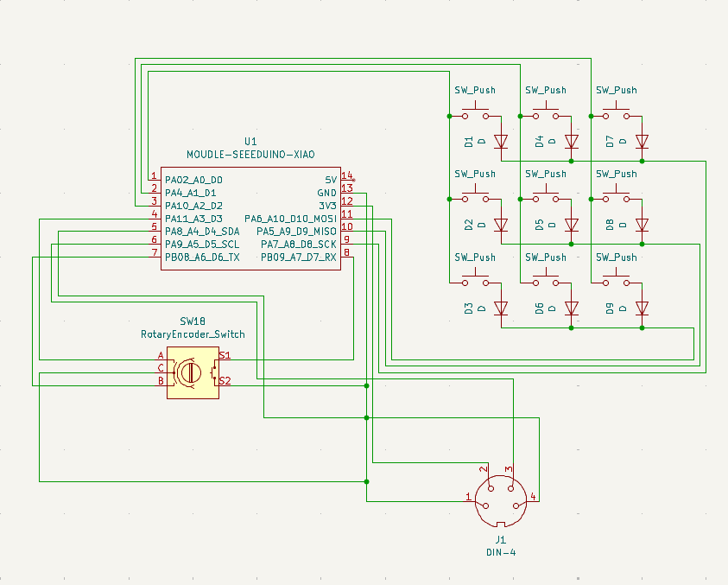
Task: Select push-button switch symbol wired to D8
Action: coord(617,195)
